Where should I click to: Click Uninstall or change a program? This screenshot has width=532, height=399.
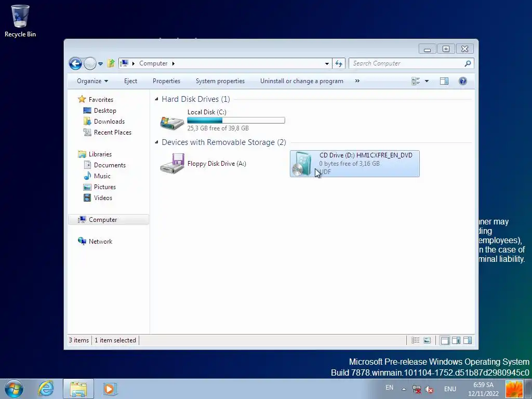tap(302, 81)
